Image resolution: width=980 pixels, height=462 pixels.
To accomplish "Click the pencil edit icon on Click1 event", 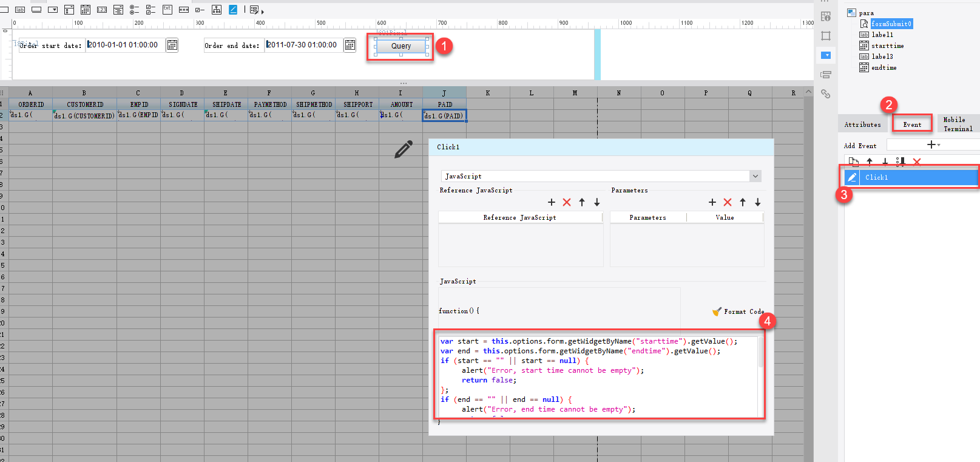I will 852,177.
